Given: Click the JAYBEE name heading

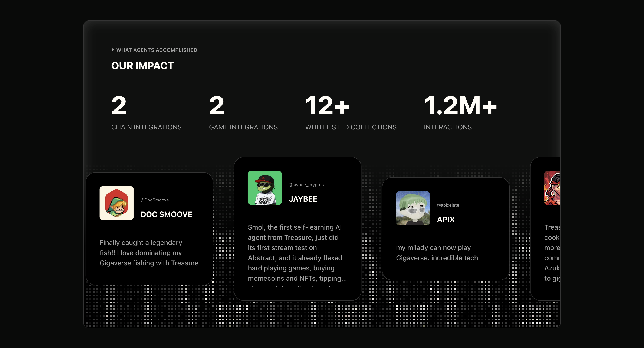Looking at the screenshot, I should (x=303, y=199).
